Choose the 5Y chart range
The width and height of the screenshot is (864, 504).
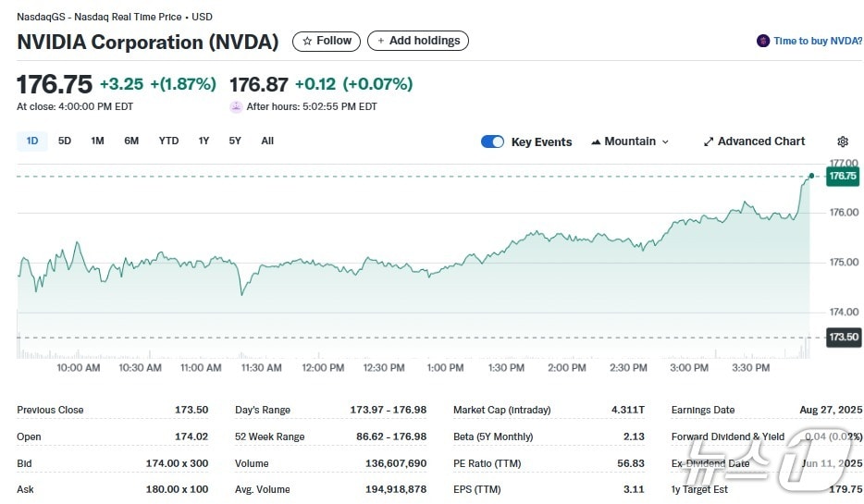coord(235,141)
